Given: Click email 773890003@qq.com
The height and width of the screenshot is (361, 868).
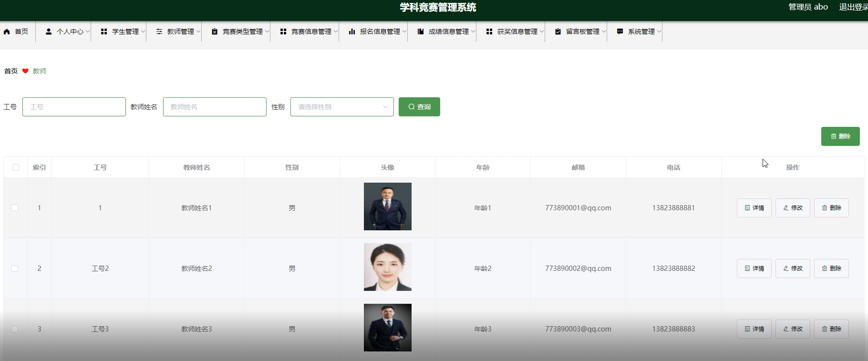Looking at the screenshot, I should click(578, 329).
